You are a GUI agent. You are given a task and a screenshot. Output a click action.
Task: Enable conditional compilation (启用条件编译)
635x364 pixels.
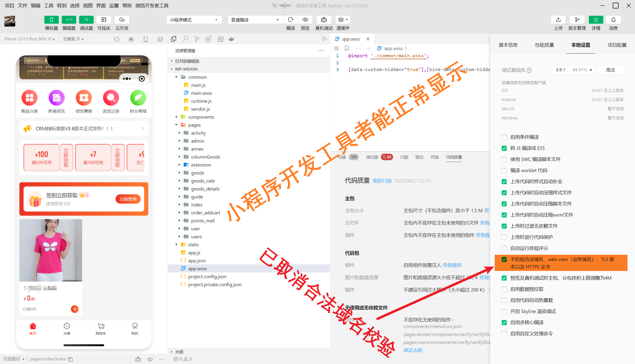click(x=504, y=137)
